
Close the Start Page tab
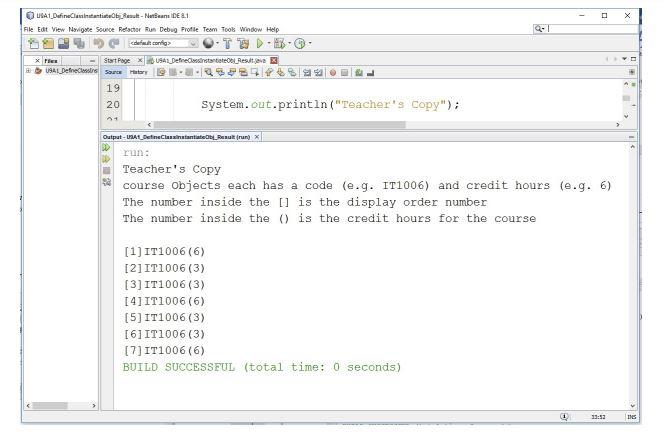pos(140,60)
